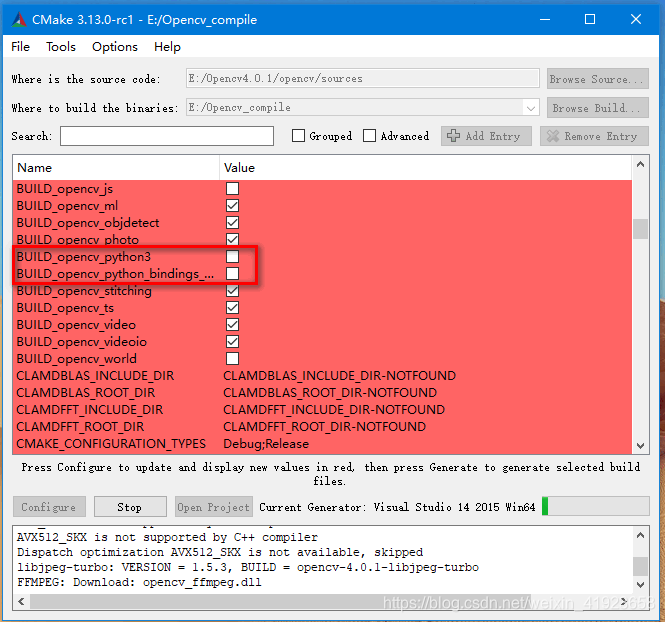Click the Name column header
Viewport: 665px width, 622px height.
point(116,168)
